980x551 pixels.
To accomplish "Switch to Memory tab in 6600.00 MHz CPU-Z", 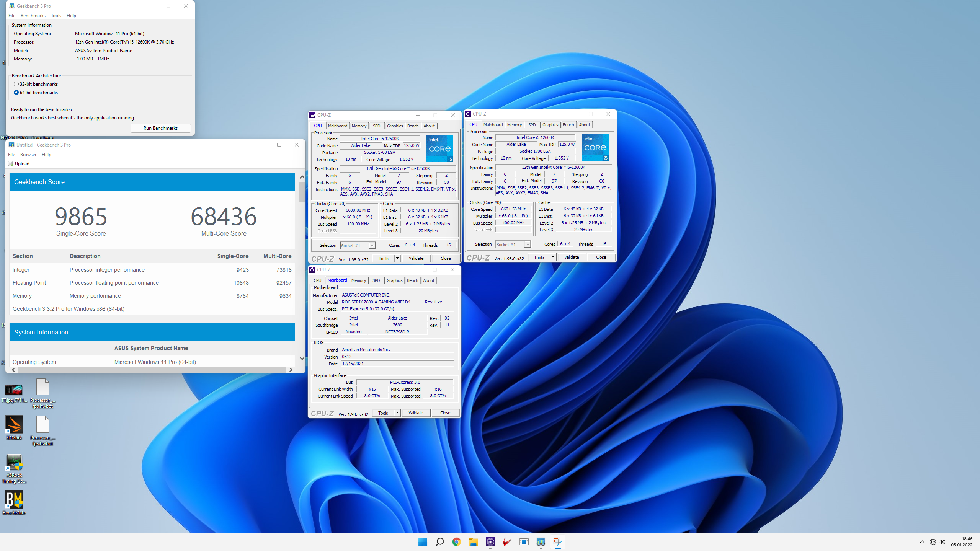I will click(x=359, y=126).
